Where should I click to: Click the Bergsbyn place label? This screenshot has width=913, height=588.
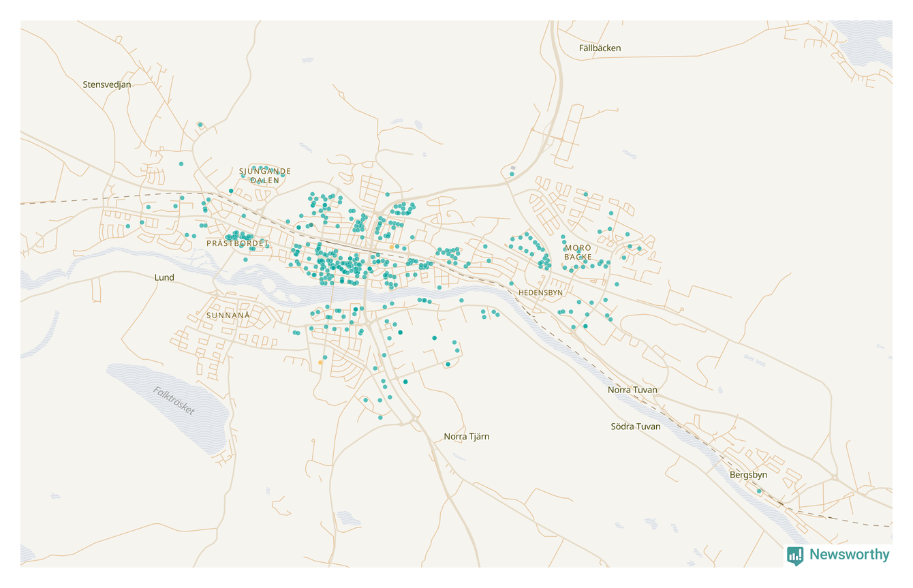(748, 475)
